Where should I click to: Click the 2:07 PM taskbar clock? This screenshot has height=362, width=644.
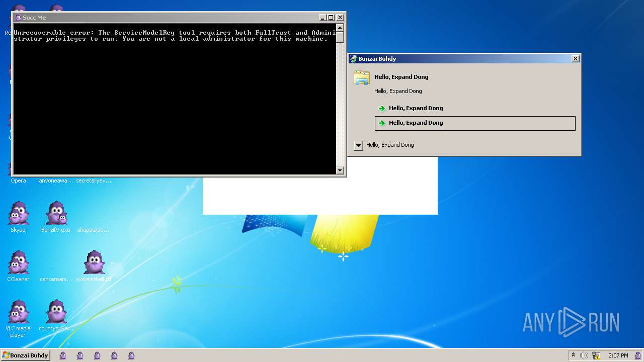(x=618, y=355)
